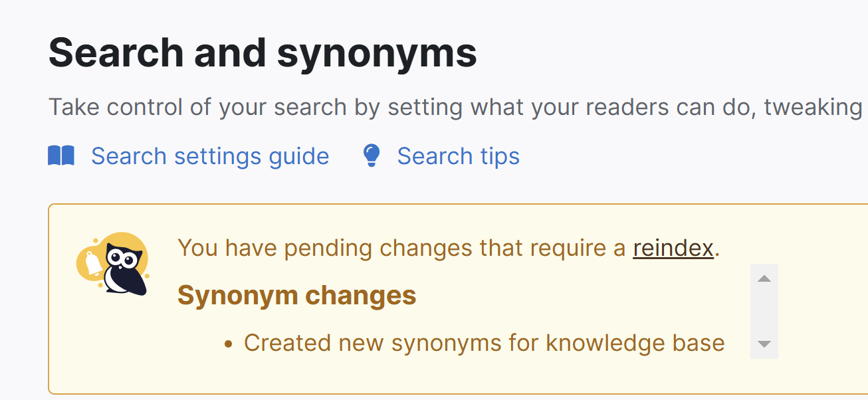Open the Search tips link
The width and height of the screenshot is (868, 400).
(459, 156)
